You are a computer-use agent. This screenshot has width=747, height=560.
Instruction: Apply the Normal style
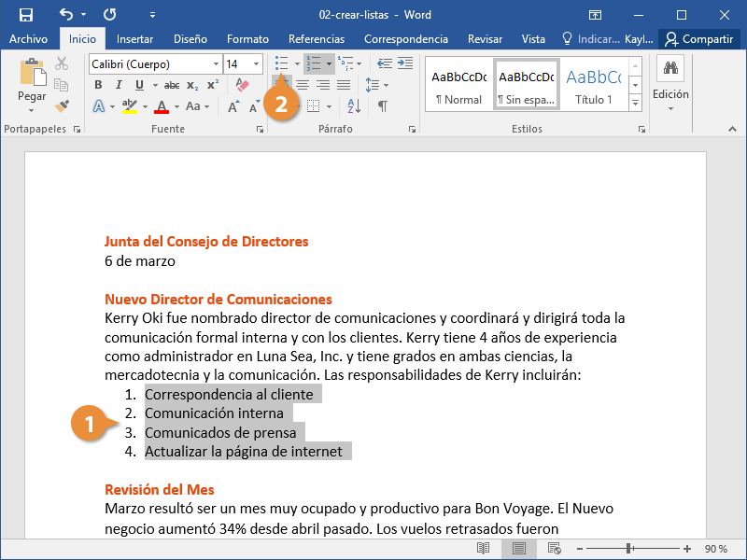pos(459,86)
